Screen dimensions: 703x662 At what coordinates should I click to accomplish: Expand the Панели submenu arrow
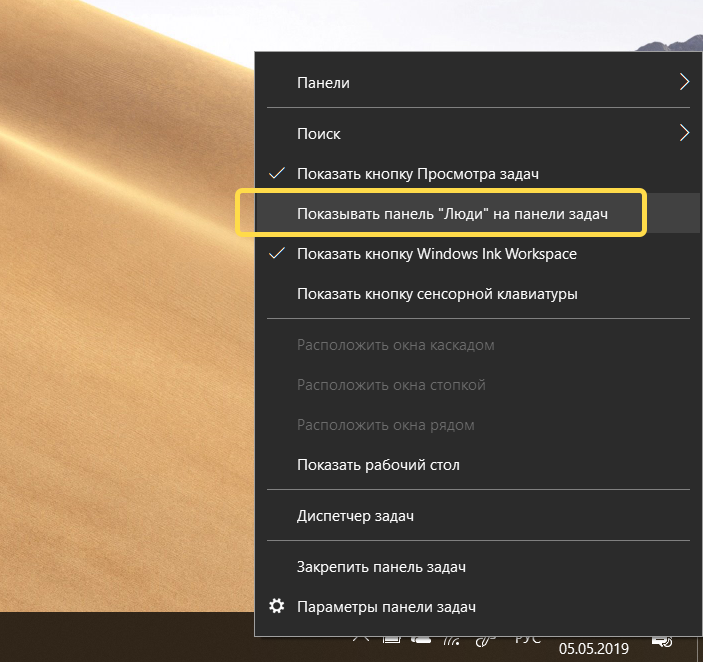[684, 83]
